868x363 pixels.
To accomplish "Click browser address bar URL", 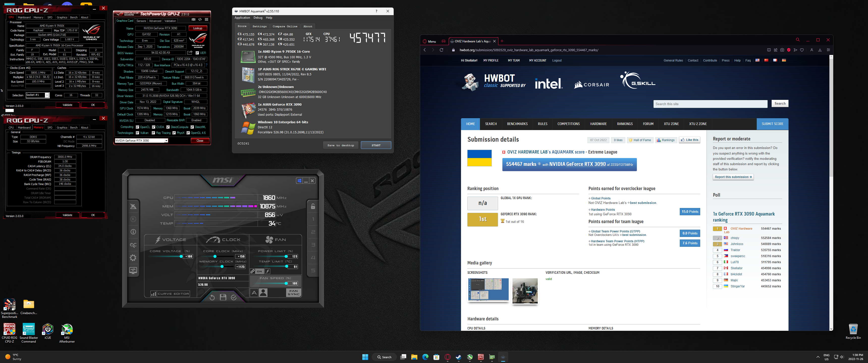I will 529,50.
